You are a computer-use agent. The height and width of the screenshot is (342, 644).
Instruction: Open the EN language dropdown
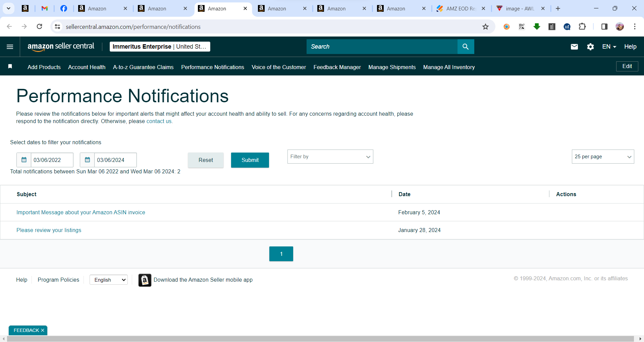[609, 47]
